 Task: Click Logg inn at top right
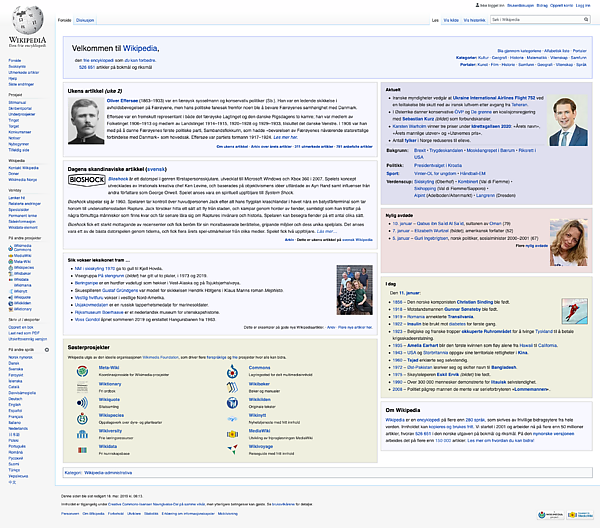coord(583,5)
